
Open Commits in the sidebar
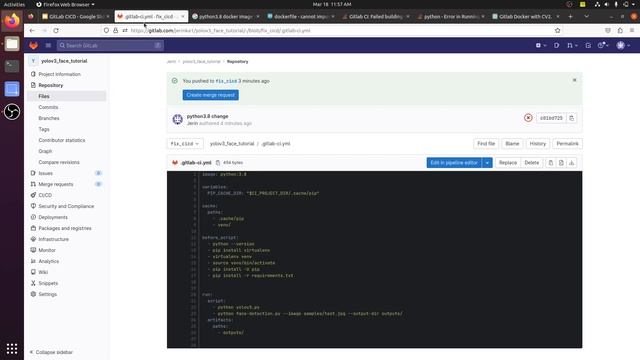point(48,107)
